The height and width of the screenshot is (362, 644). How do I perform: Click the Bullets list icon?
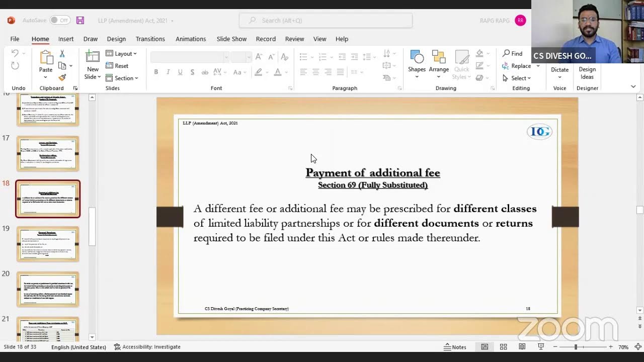(x=303, y=57)
